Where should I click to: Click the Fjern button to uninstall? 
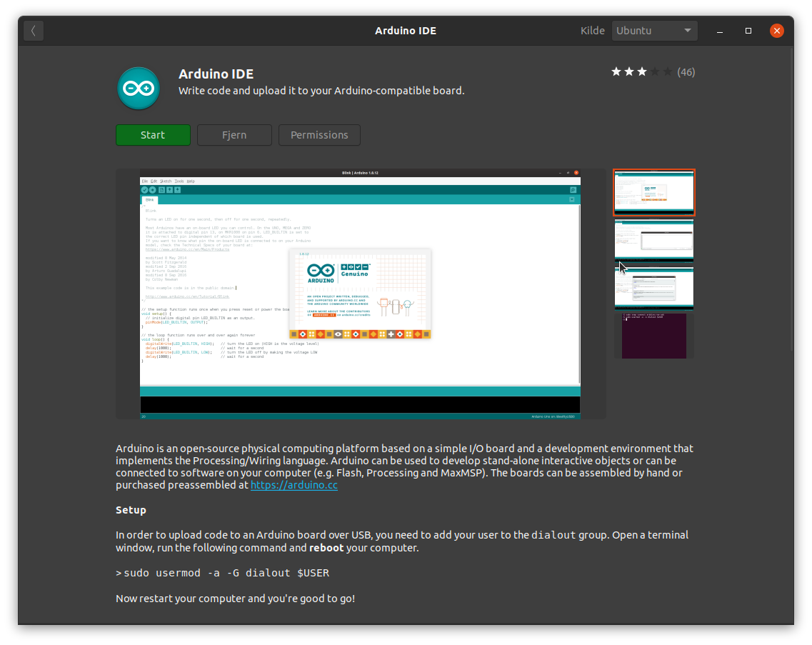click(234, 135)
